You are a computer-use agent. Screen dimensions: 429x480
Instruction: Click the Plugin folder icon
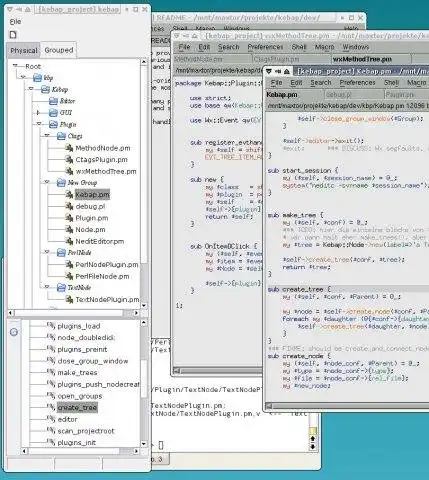[x=53, y=124]
